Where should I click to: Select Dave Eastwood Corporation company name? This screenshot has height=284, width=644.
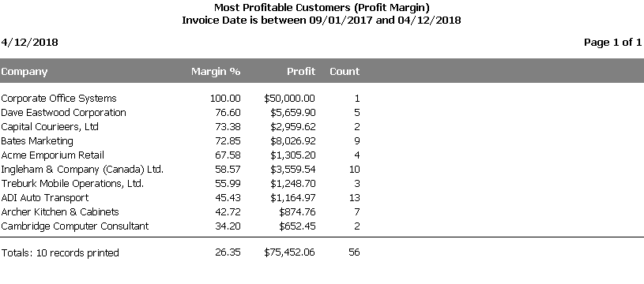tap(63, 113)
